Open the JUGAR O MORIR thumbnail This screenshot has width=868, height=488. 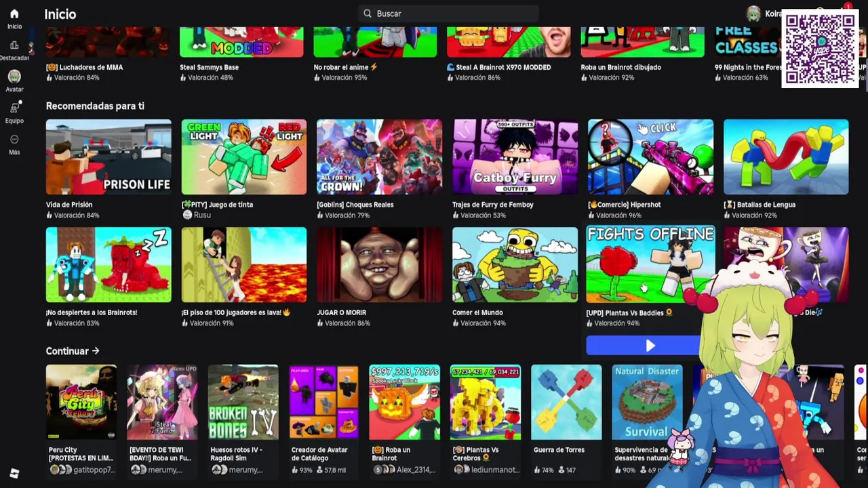380,265
